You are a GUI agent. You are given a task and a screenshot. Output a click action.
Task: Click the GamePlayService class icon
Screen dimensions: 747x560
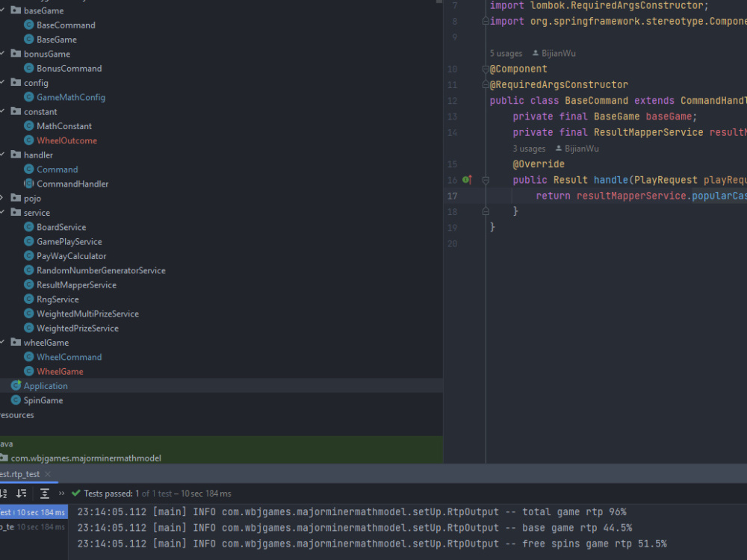click(x=29, y=241)
